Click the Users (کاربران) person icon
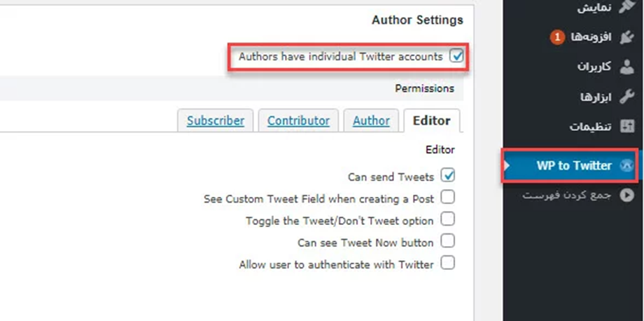 pyautogui.click(x=627, y=67)
